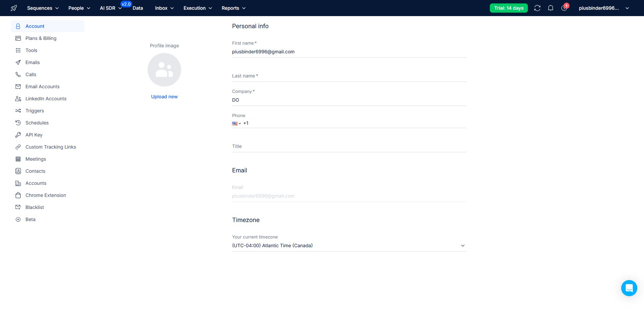Viewport: 644px width, 323px height.
Task: Click Upload new profile image link
Action: pyautogui.click(x=164, y=97)
